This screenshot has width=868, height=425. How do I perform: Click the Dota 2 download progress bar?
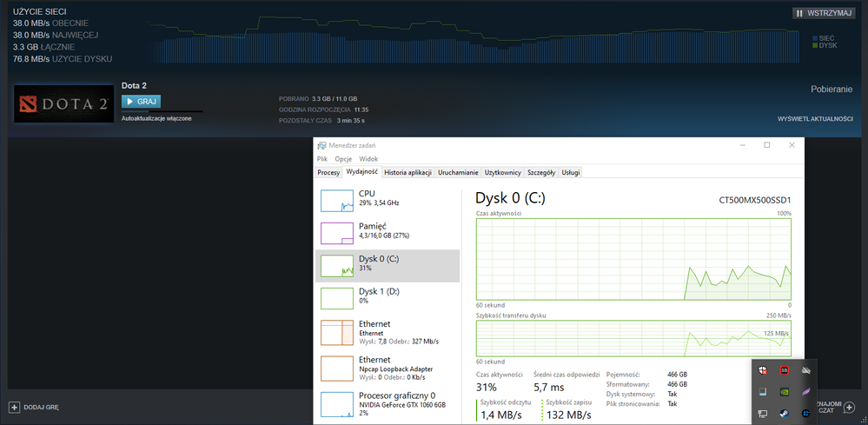[x=162, y=111]
